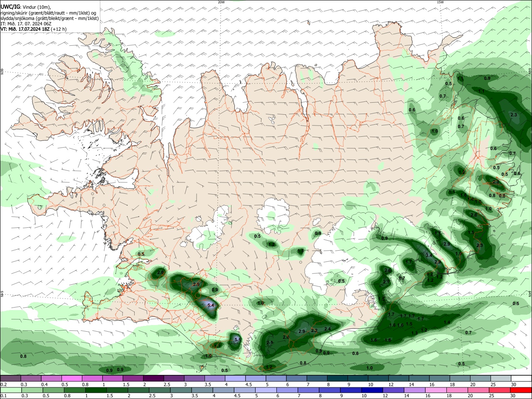Click the 'UWC/IG: Vindur (10m)' title text
The image size is (532, 399).
pyautogui.click(x=26, y=7)
